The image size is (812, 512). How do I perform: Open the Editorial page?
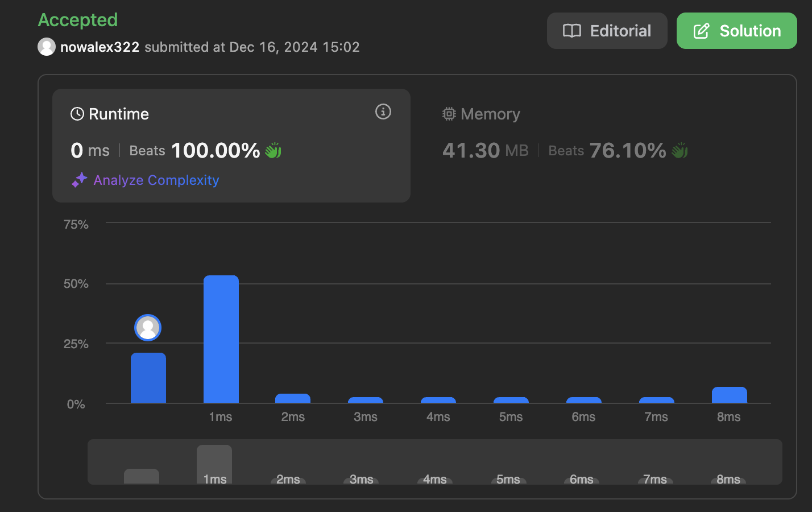click(607, 31)
